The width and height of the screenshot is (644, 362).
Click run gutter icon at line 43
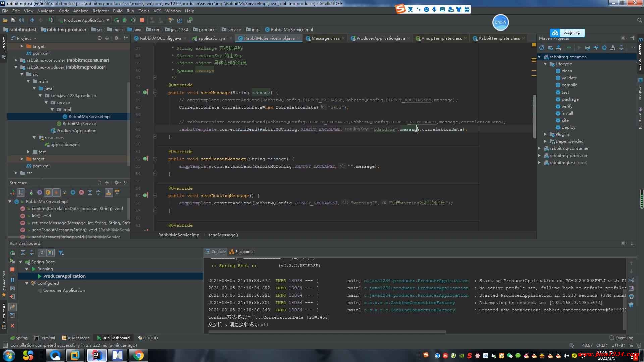[145, 92]
